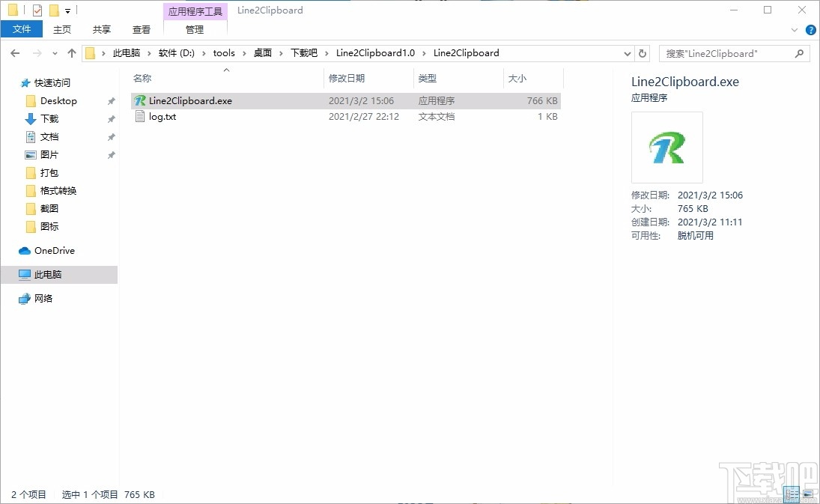Unpin Desktop from quick access

pyautogui.click(x=110, y=100)
